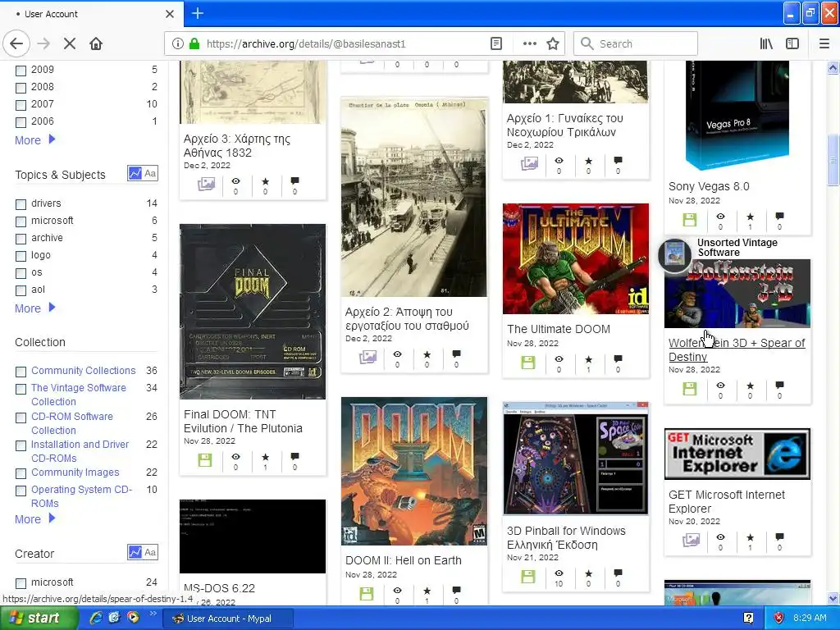Image resolution: width=840 pixels, height=630 pixels.
Task: Open a new browser tab
Action: 197,13
